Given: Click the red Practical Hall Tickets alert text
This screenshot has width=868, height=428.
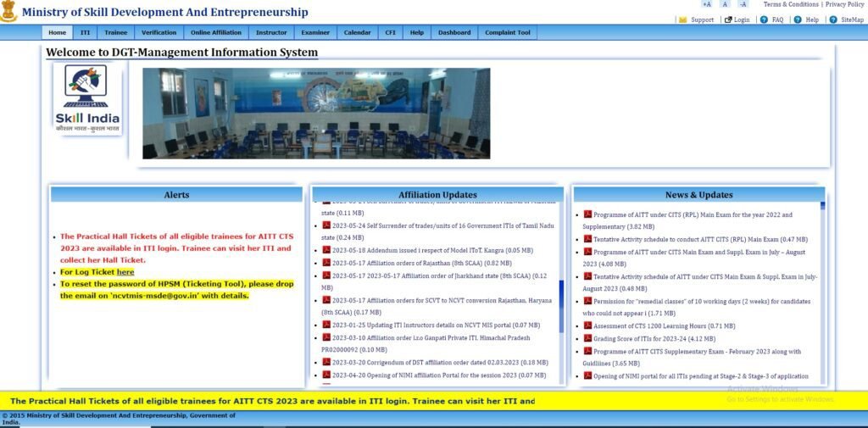Looking at the screenshot, I should point(176,248).
